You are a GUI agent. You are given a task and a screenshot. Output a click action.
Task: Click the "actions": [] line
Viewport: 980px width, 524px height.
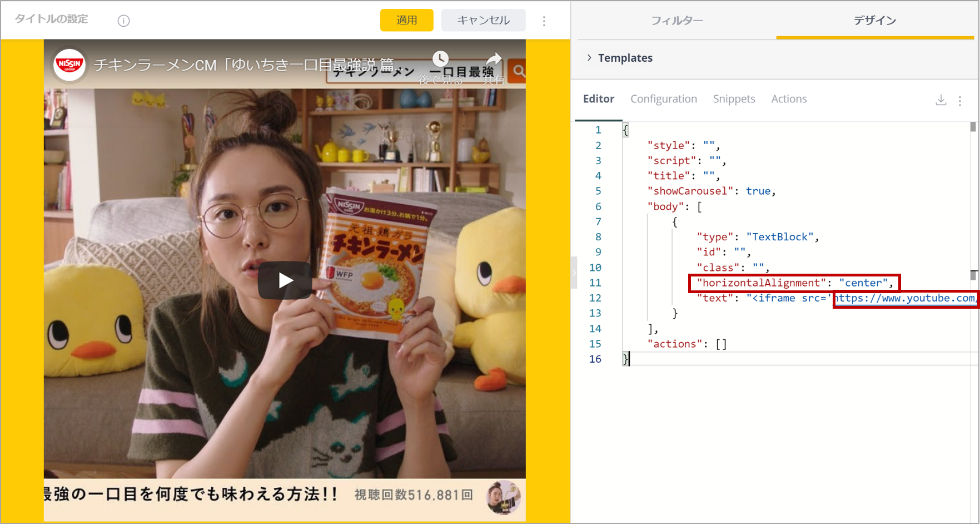pos(687,344)
